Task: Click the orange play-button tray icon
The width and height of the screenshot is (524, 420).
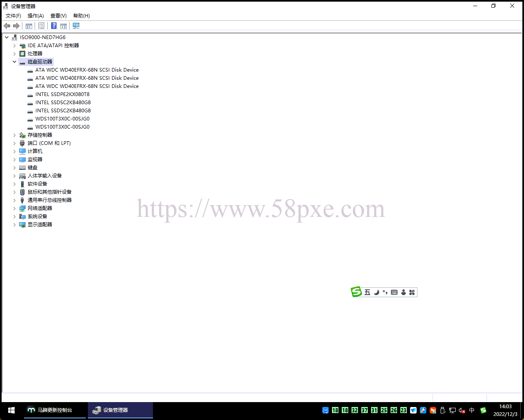Action: coord(433,410)
